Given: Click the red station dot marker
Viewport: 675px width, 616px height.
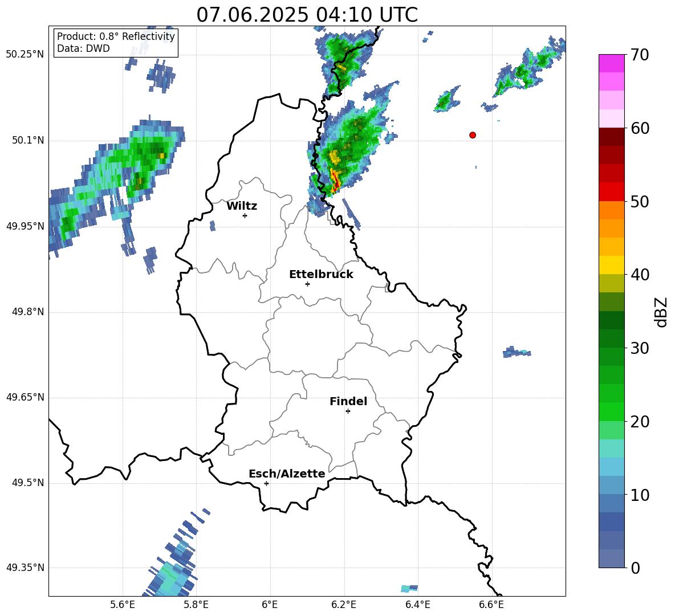Looking at the screenshot, I should (473, 135).
